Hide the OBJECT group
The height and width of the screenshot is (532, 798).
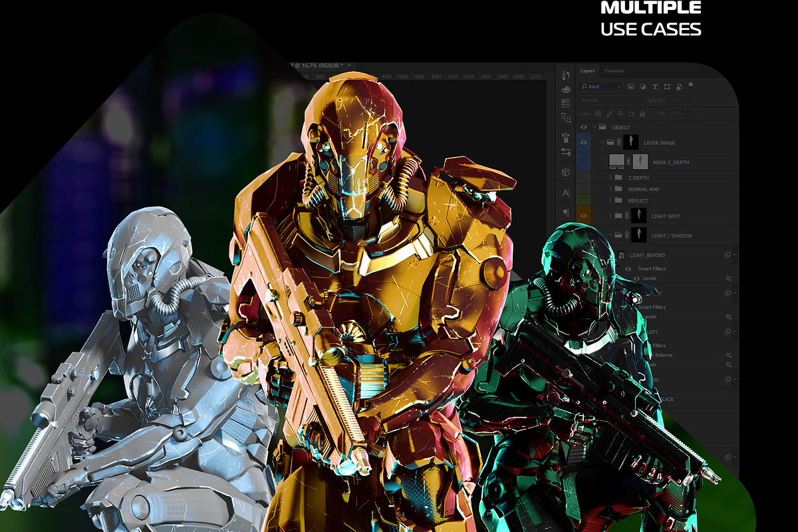(584, 127)
